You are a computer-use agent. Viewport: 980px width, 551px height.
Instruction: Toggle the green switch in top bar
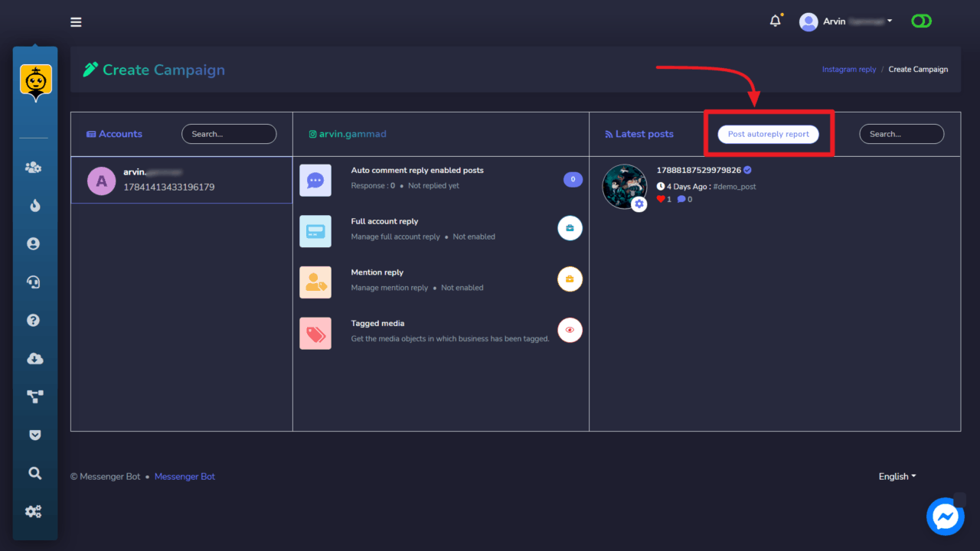point(921,21)
